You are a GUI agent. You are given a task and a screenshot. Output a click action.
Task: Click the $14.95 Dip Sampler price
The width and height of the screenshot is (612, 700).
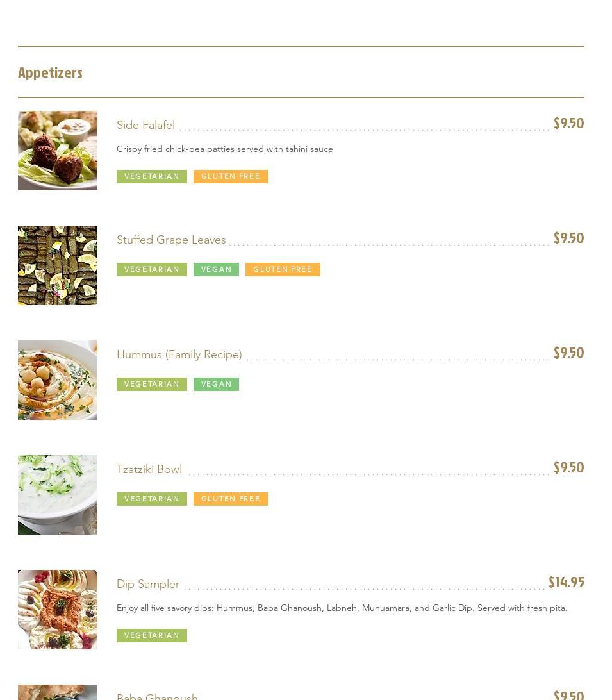click(x=566, y=583)
